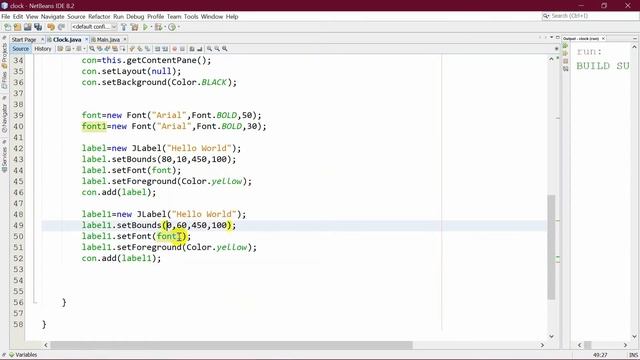Expand the Run Project dropdown arrow
Viewport: 640px width, 360px height.
click(151, 27)
